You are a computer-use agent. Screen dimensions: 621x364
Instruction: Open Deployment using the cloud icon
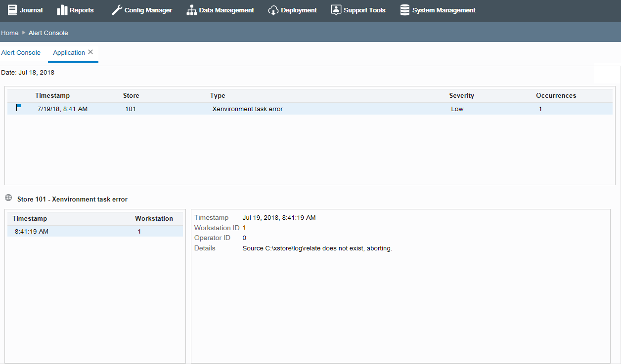point(273,10)
